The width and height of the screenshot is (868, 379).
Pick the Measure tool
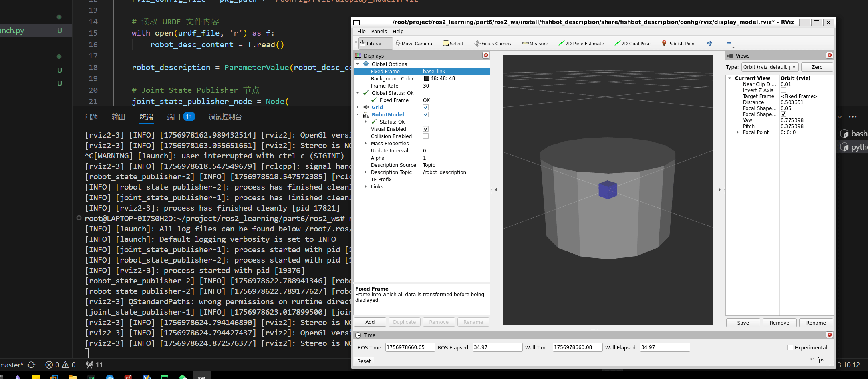click(x=535, y=44)
